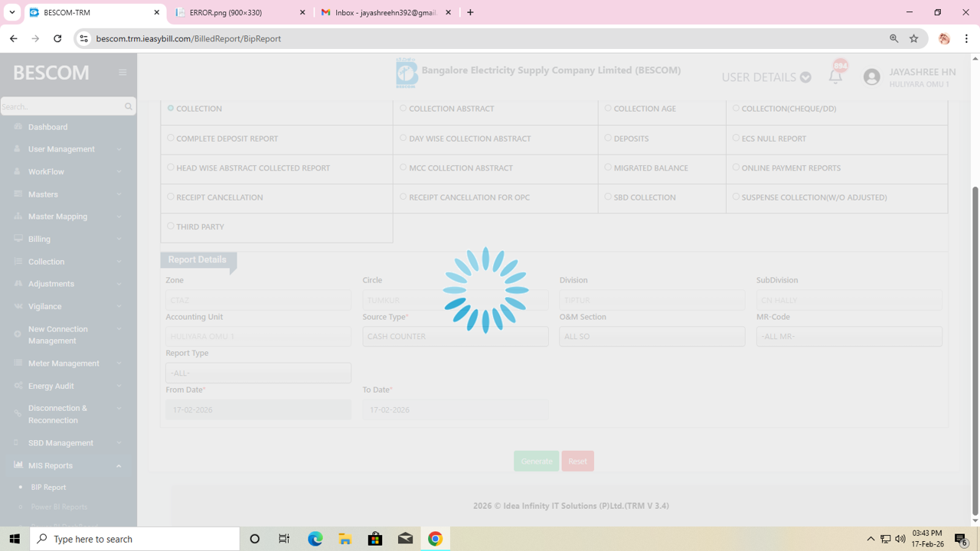The height and width of the screenshot is (551, 980).
Task: Open Microsoft Store from the taskbar
Action: point(375,539)
